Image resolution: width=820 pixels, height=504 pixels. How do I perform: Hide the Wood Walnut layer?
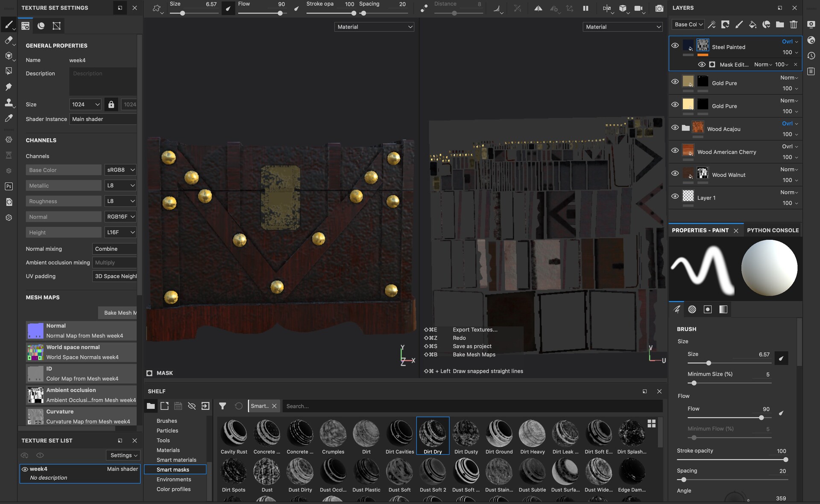click(675, 173)
